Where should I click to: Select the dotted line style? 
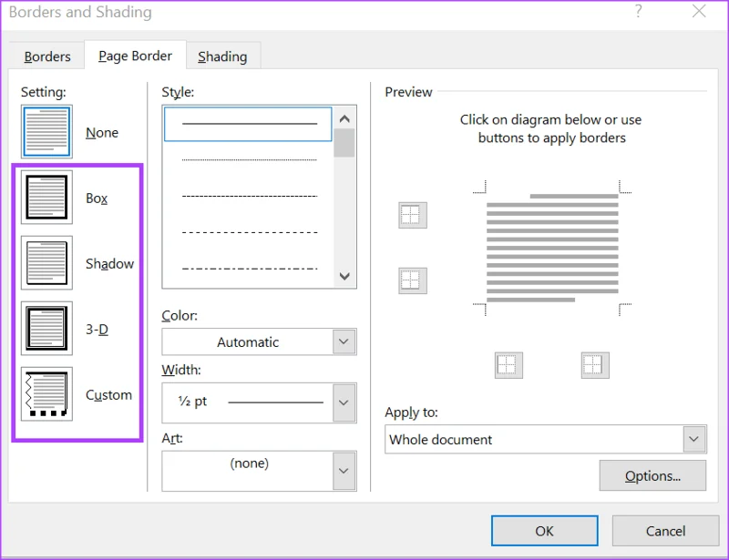click(249, 160)
